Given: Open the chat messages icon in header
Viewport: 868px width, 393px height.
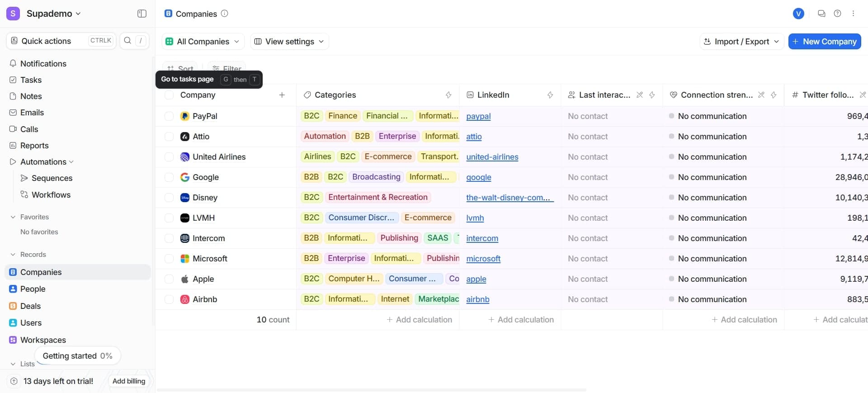Looking at the screenshot, I should click(x=821, y=14).
